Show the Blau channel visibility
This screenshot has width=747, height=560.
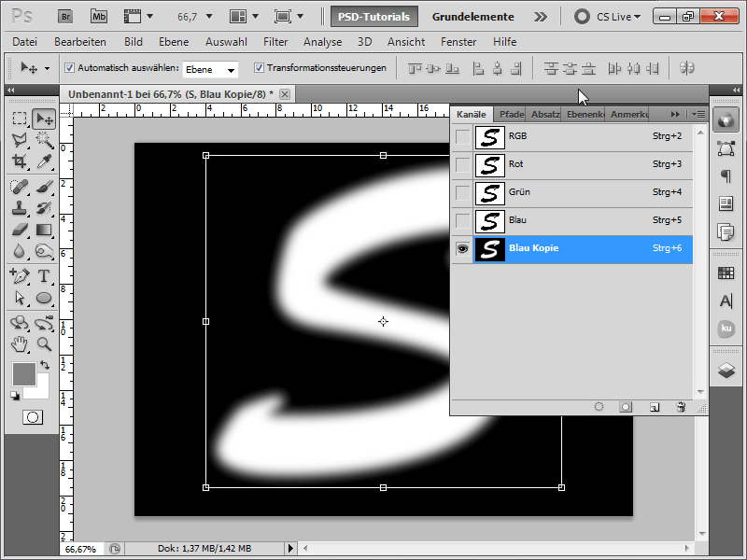click(462, 221)
